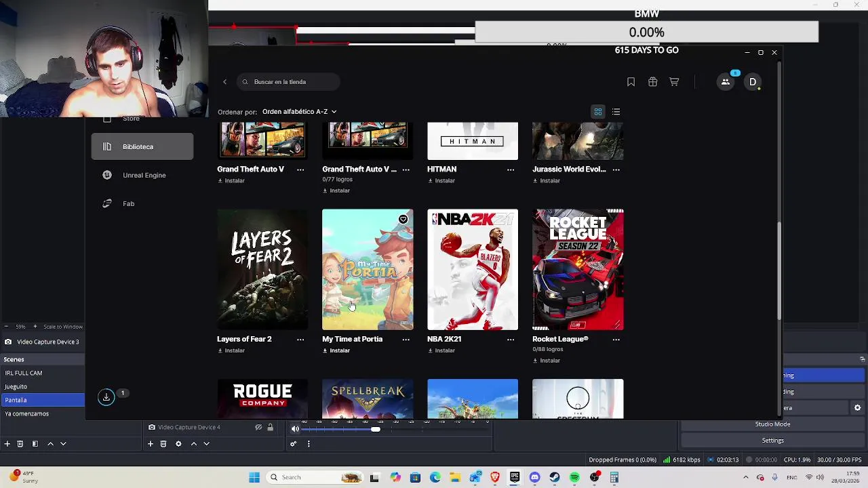Zoom out the OBS preview with minus
The height and width of the screenshot is (488, 868).
7,327
